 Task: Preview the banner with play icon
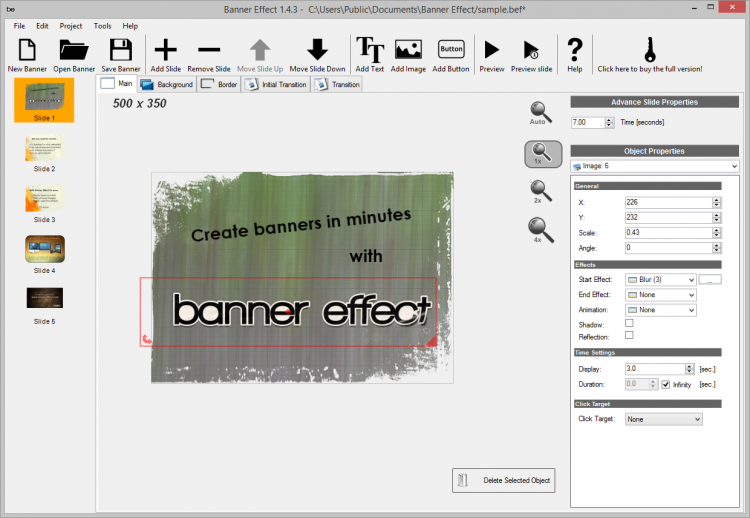tap(491, 50)
